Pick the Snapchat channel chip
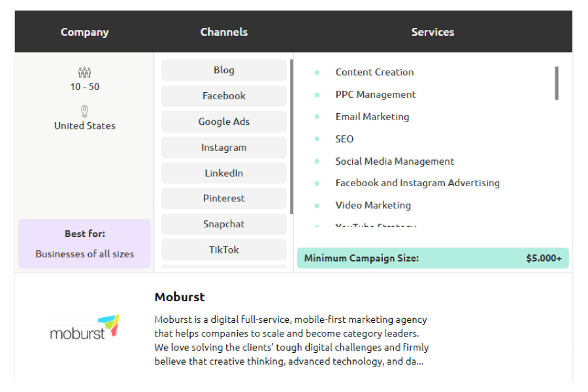Viewport: 588px width, 392px height. (224, 224)
